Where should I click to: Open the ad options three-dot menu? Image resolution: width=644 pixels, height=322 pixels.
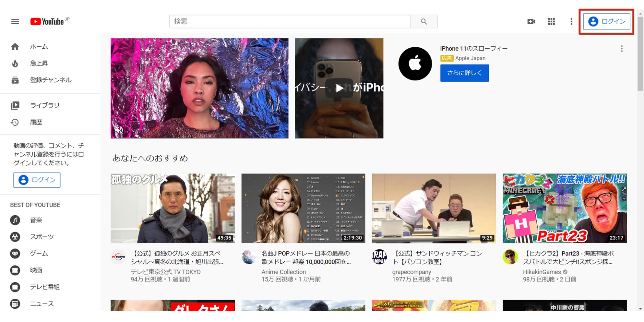click(622, 49)
